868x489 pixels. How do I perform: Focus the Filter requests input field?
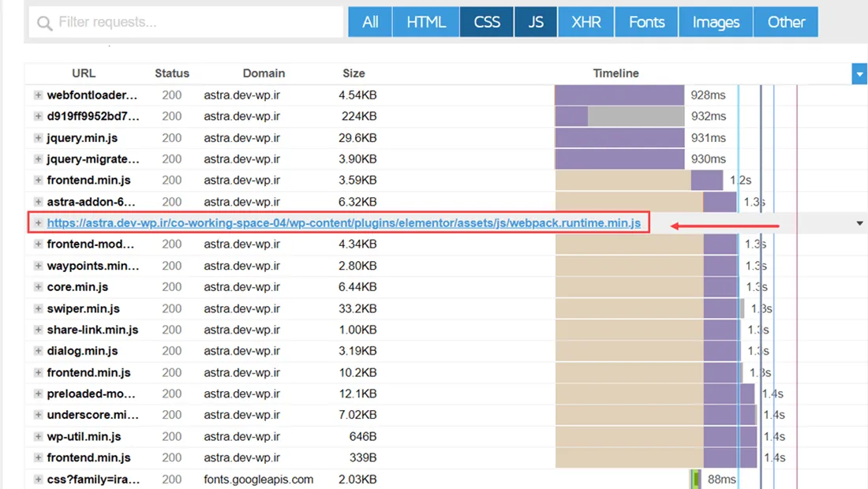coord(186,22)
